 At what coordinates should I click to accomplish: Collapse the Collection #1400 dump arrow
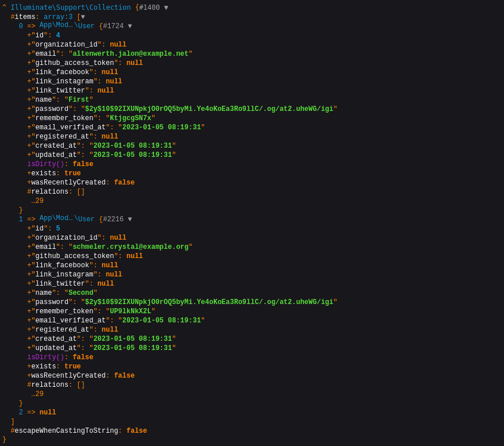click(x=166, y=8)
